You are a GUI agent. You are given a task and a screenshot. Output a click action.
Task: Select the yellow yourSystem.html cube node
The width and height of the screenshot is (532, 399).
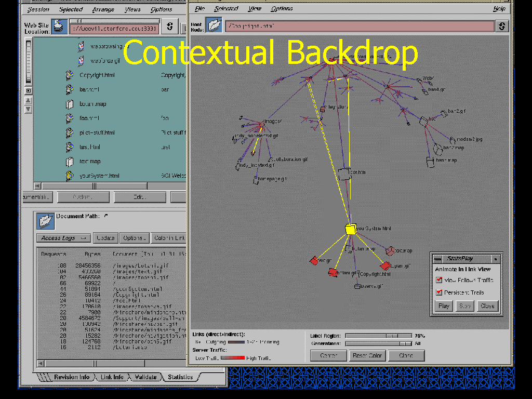351,229
